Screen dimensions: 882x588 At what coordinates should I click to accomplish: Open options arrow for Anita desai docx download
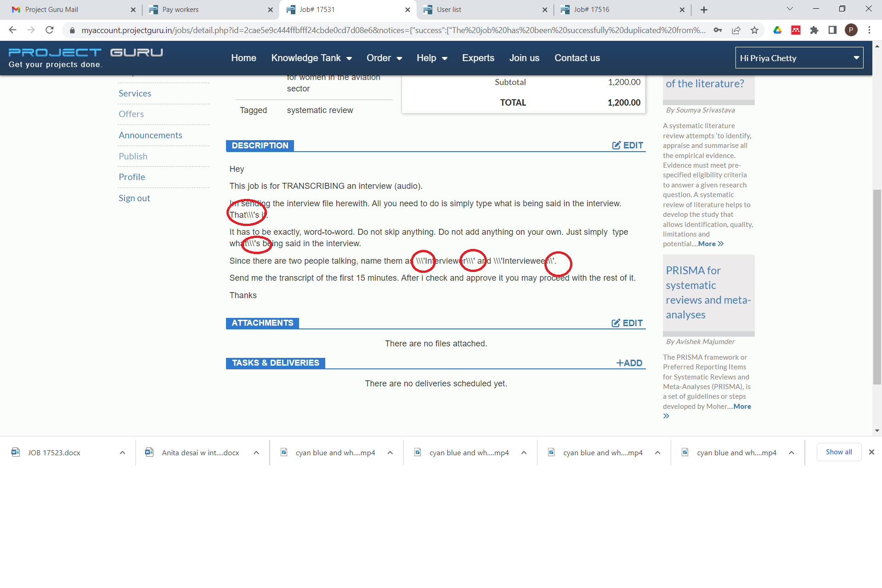[256, 452]
